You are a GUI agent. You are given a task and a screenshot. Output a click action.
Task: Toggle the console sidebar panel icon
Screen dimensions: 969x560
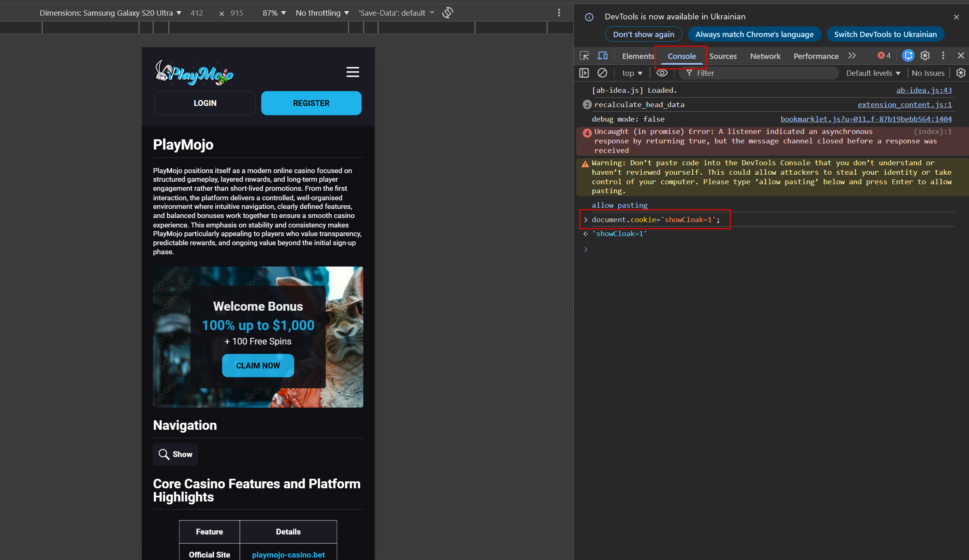point(584,73)
